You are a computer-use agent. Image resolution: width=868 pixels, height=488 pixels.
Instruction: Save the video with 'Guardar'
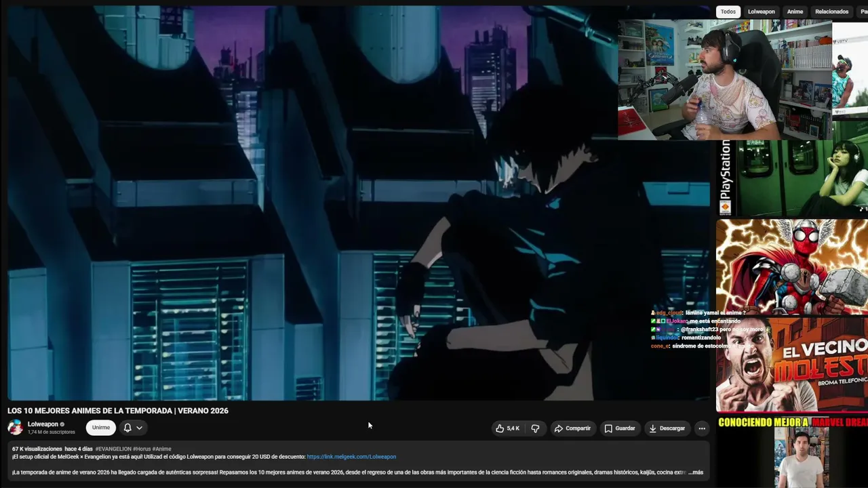[620, 428]
